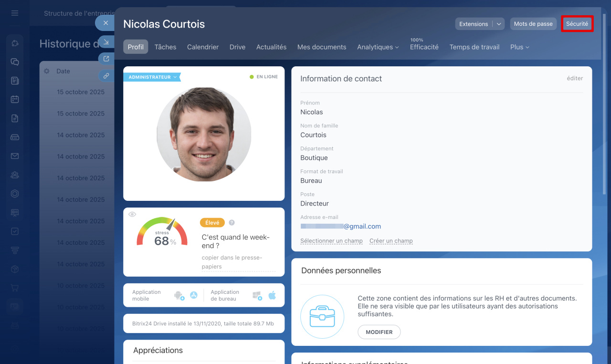The height and width of the screenshot is (364, 611).
Task: Select the Mail icon in the sidebar
Action: tap(15, 156)
